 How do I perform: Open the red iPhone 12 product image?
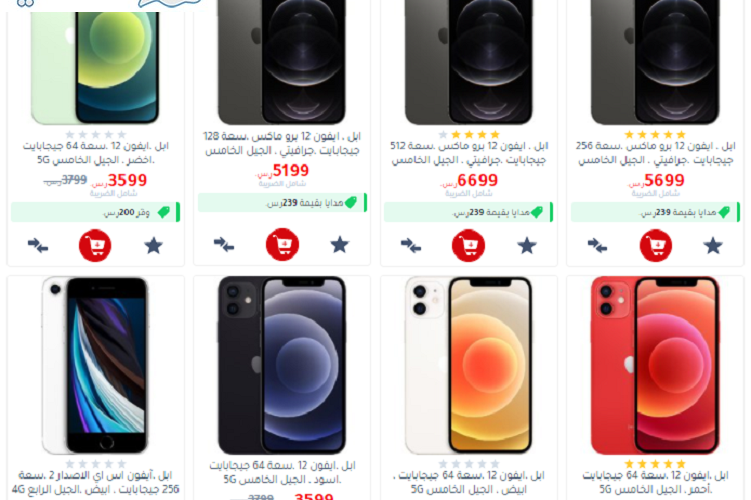(656, 365)
